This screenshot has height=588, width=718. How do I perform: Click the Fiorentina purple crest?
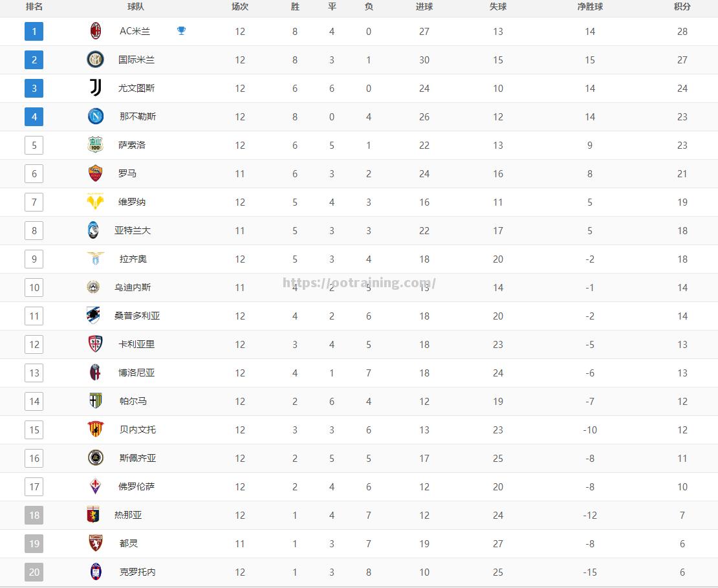(95, 486)
